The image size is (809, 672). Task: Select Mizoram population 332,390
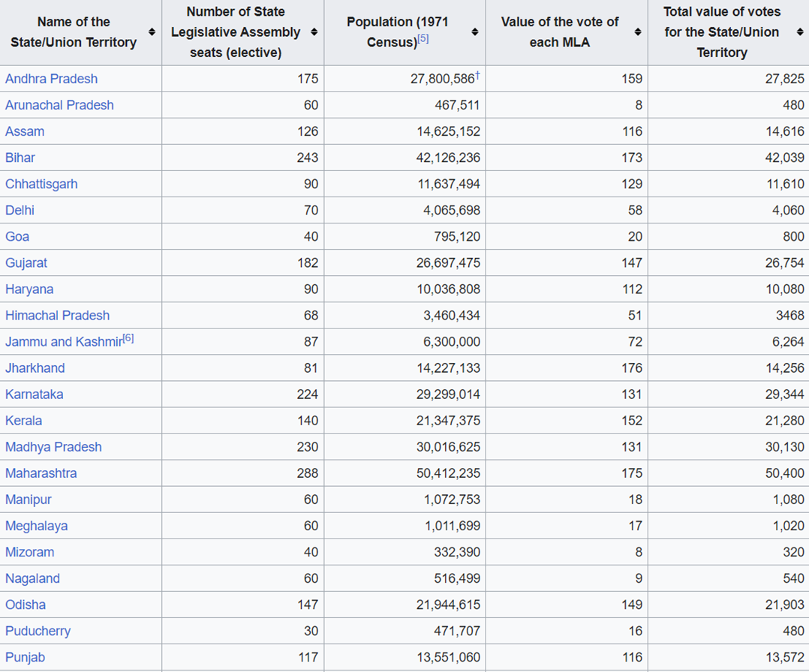pos(457,552)
